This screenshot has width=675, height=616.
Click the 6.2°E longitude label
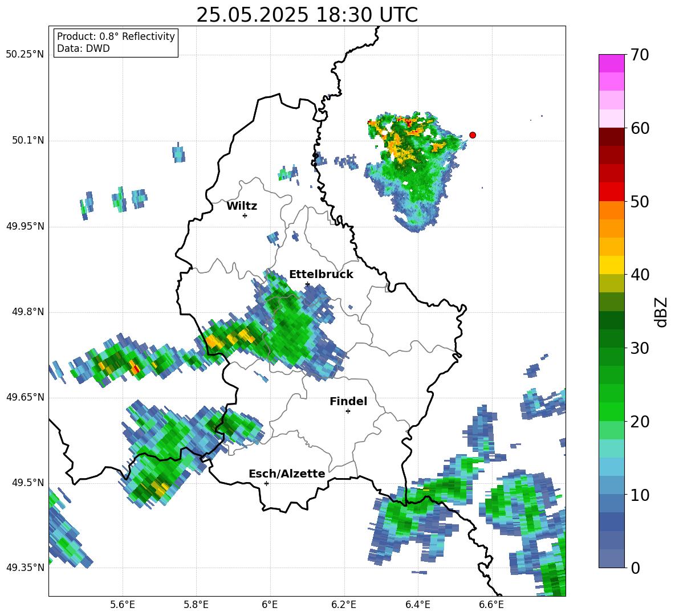pyautogui.click(x=344, y=605)
